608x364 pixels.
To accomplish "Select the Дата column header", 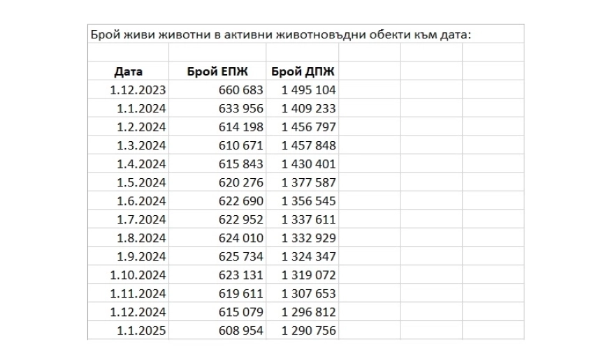I will 128,71.
